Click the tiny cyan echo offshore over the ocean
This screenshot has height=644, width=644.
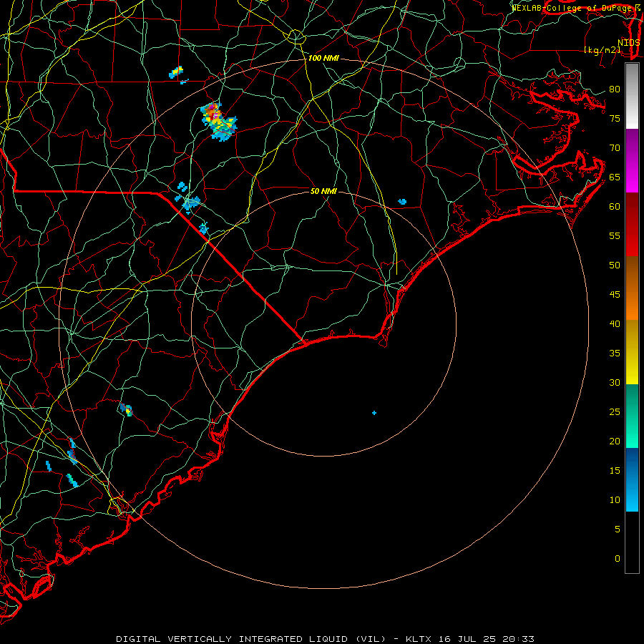click(374, 413)
